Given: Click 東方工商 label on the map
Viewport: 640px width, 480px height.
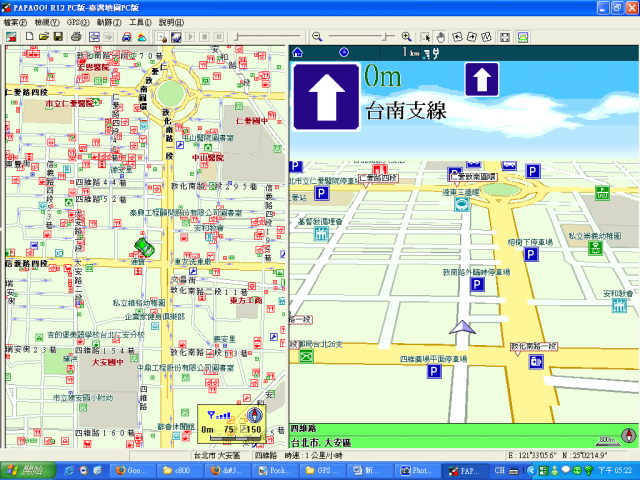Looking at the screenshot, I should pos(246,300).
